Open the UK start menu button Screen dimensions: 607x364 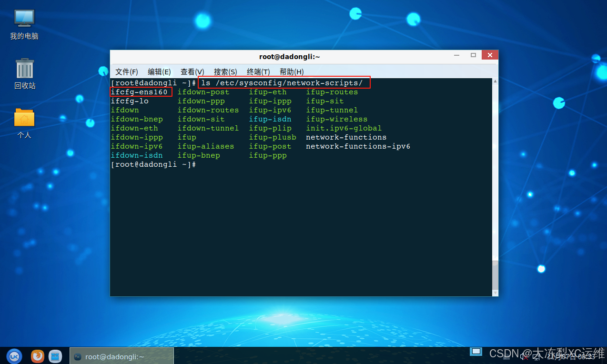coord(14,355)
